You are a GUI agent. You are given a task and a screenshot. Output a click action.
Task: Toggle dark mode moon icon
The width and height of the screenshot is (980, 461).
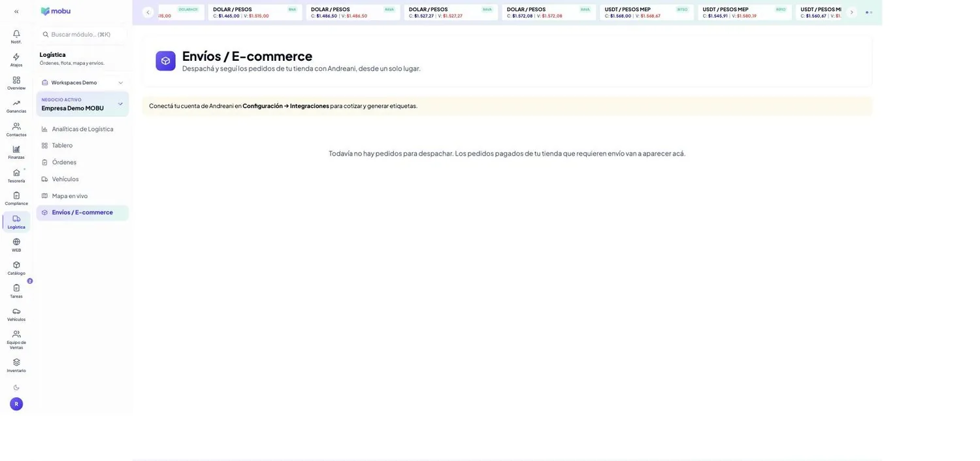pos(16,387)
